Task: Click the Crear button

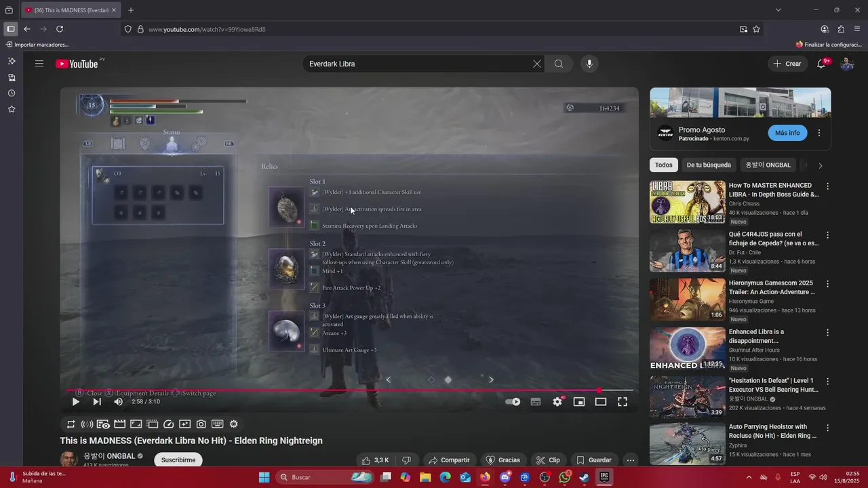Action: coord(787,64)
